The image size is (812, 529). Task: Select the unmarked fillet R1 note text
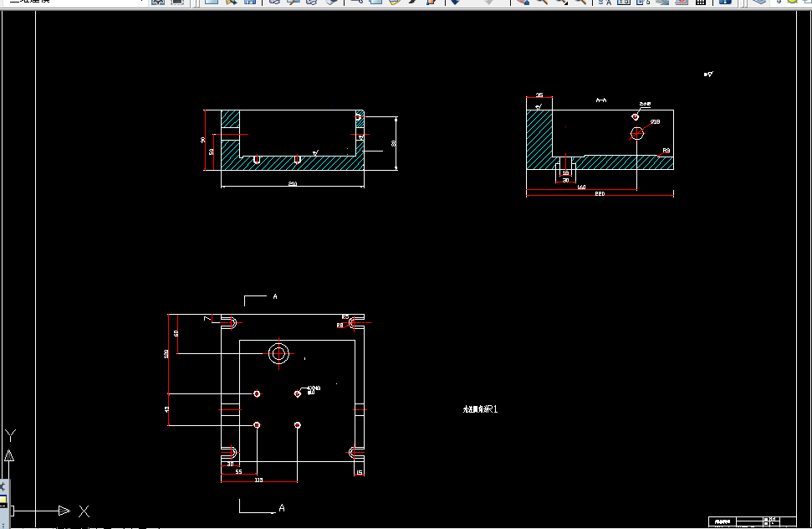[480, 409]
